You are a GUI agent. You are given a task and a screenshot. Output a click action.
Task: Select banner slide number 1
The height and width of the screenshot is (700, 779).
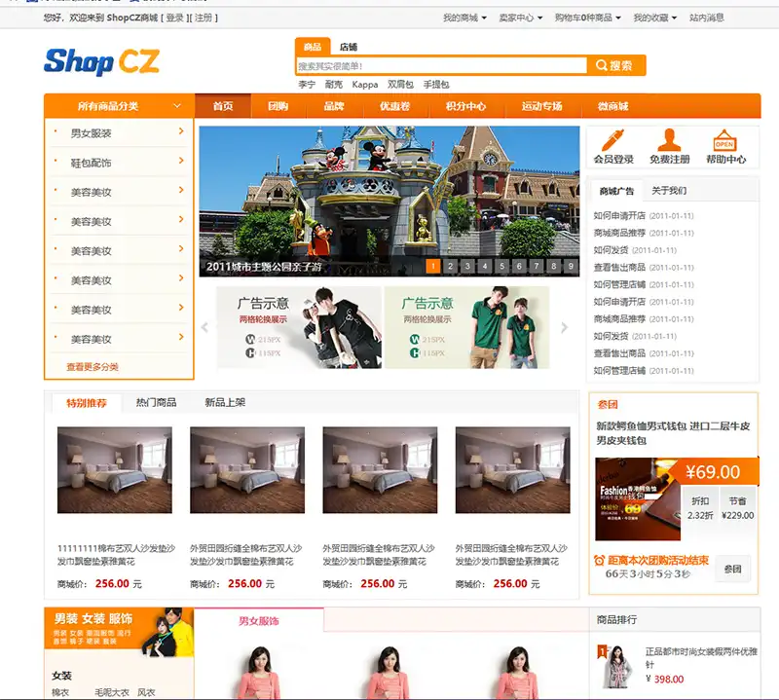pos(433,266)
